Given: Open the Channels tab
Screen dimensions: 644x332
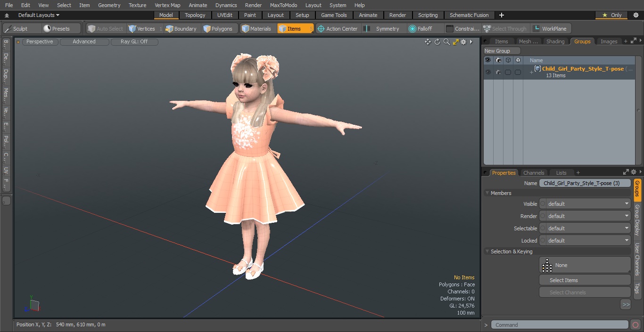Looking at the screenshot, I should pos(534,173).
